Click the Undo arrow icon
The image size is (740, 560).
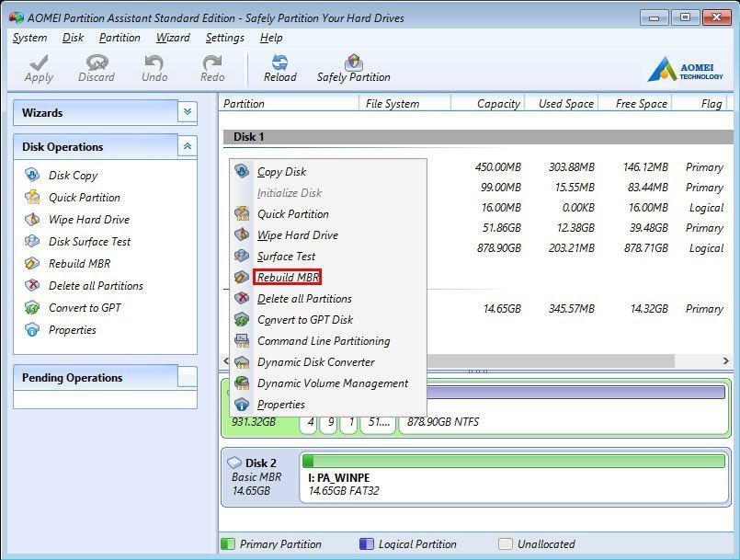[x=154, y=63]
